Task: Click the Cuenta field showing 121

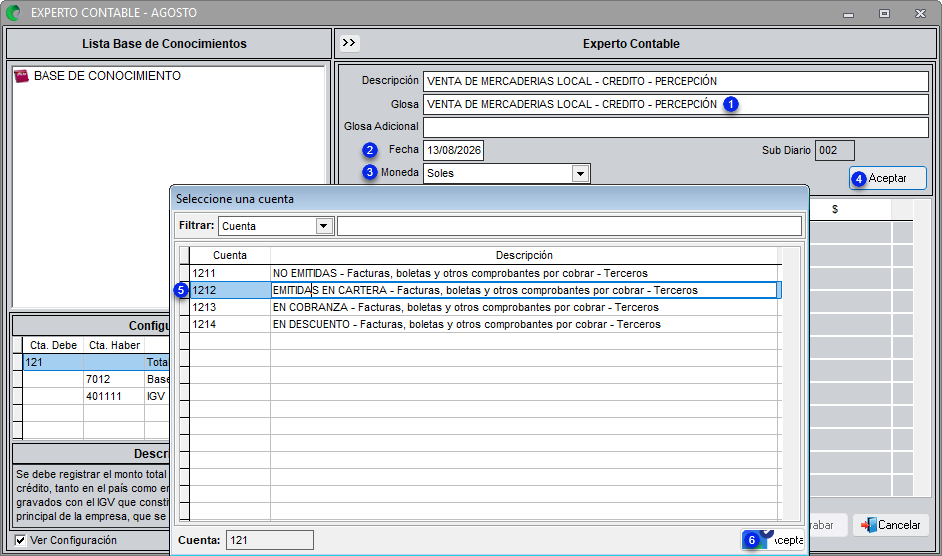Action: coord(270,540)
